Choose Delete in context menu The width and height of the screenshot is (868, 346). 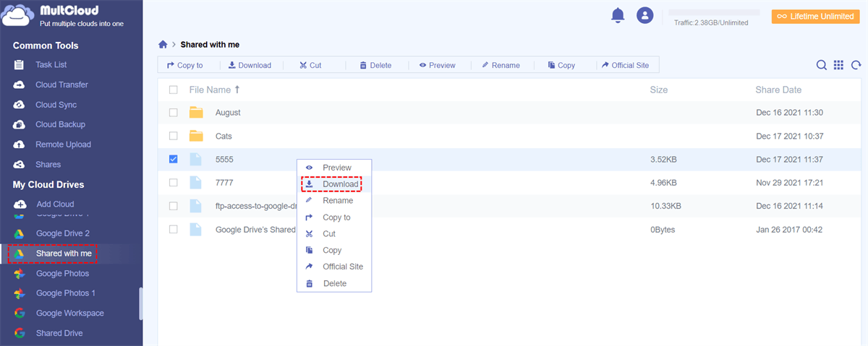[334, 283]
